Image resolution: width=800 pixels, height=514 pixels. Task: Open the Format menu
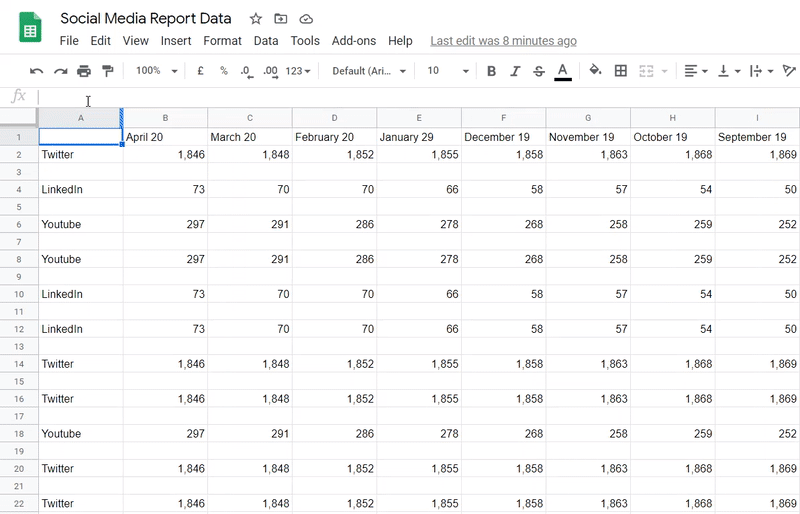(x=222, y=41)
